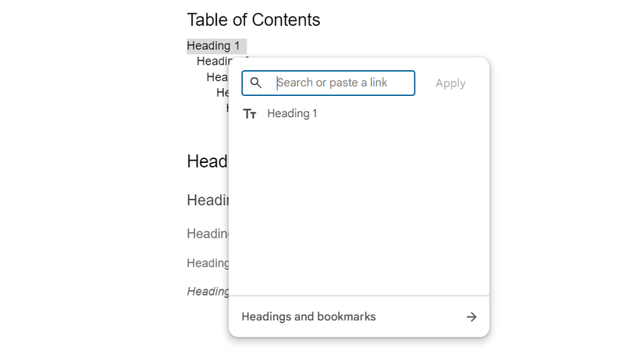The image size is (644, 354).
Task: Click the divider line above 'Headings and bookmarks'
Action: pyautogui.click(x=359, y=296)
